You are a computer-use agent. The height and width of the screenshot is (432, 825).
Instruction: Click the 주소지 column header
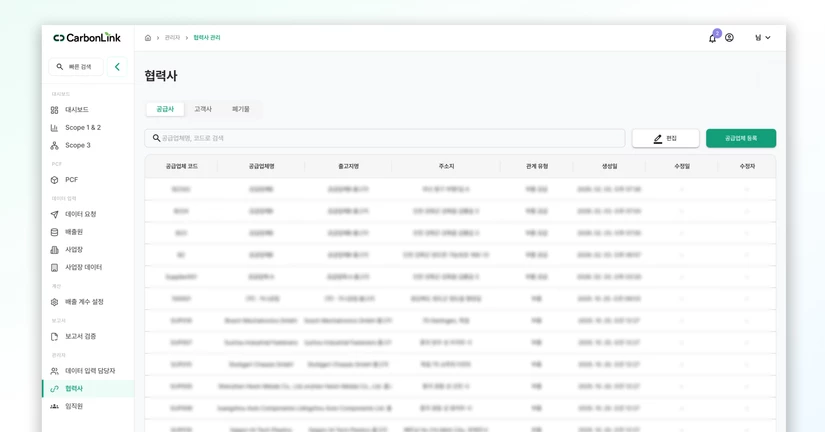[x=446, y=166]
